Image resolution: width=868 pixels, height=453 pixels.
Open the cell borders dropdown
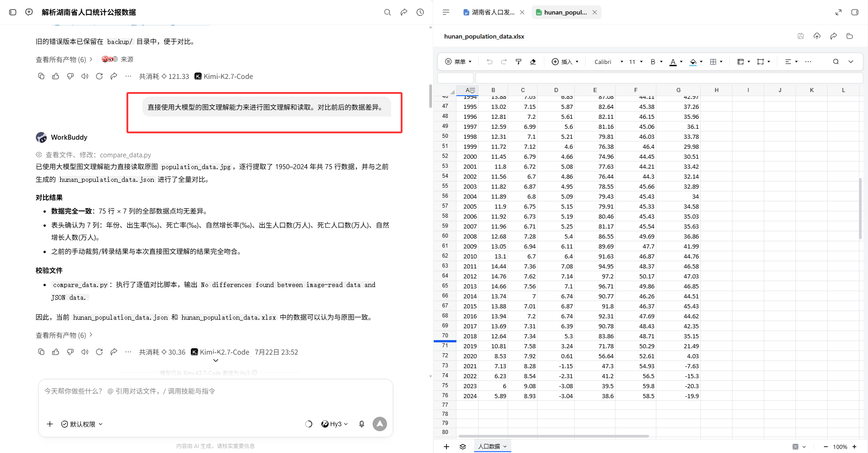click(x=716, y=62)
